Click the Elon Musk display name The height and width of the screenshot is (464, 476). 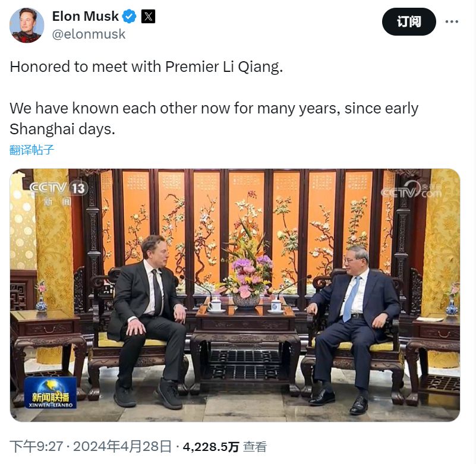(86, 16)
